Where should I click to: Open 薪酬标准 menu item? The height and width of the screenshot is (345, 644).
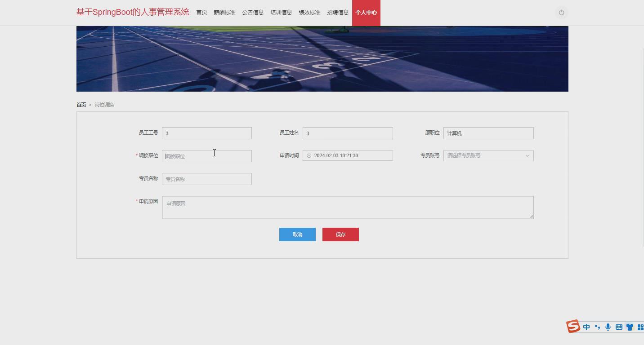pos(224,13)
